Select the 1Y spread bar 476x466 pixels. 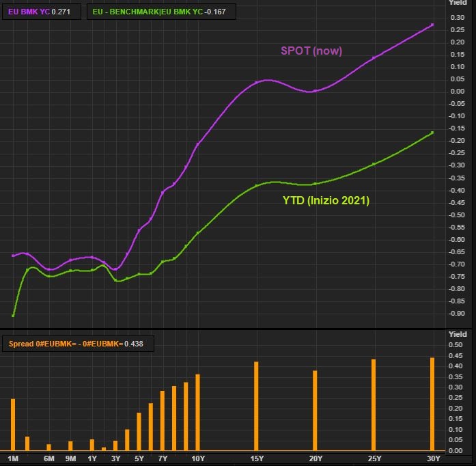[x=92, y=445]
